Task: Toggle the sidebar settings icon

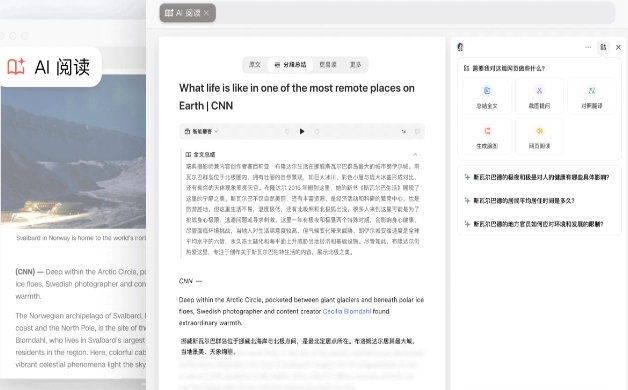Action: click(x=603, y=47)
